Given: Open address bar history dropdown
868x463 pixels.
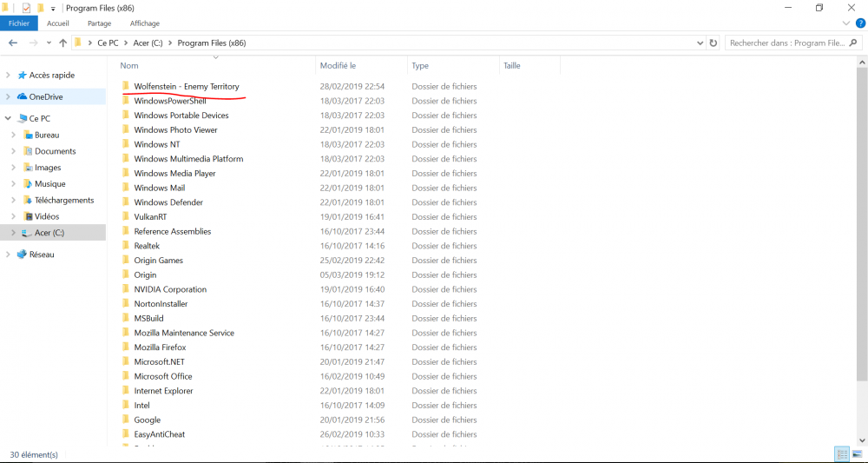Looking at the screenshot, I should point(700,43).
